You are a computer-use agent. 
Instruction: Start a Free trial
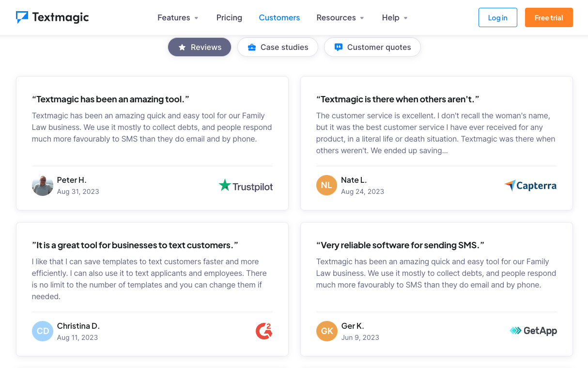[549, 17]
